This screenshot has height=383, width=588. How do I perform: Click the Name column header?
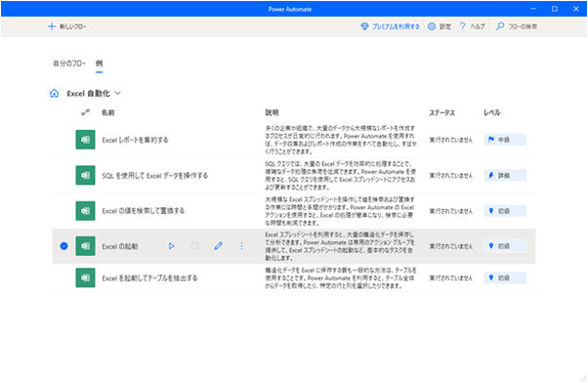(108, 112)
